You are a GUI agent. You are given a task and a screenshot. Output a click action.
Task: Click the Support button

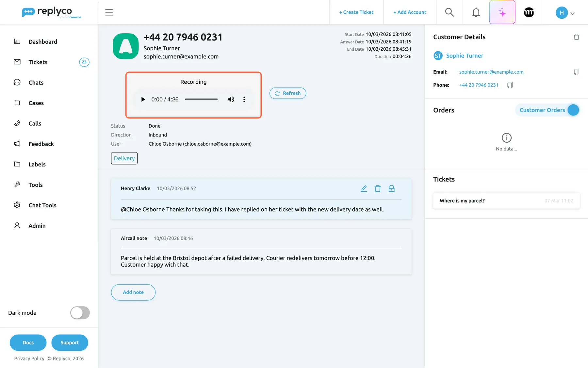pos(70,342)
